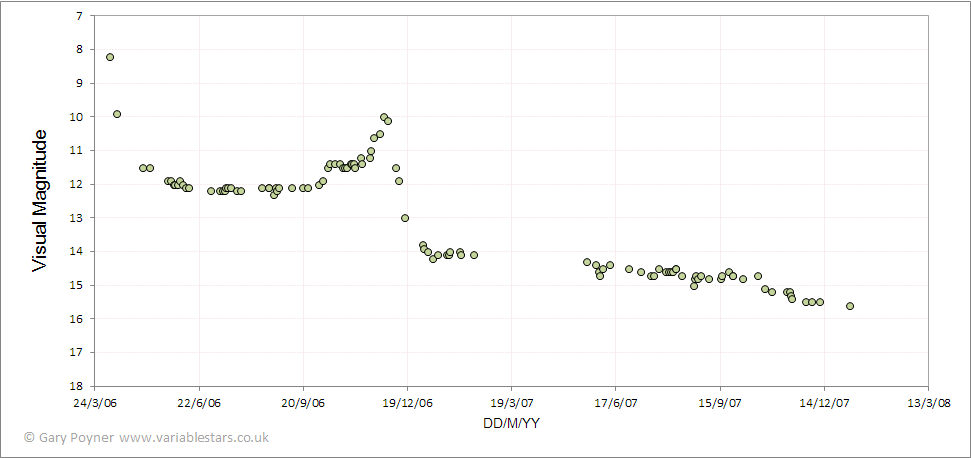Select the x-axis date label 22/6/06

pyautogui.click(x=199, y=404)
